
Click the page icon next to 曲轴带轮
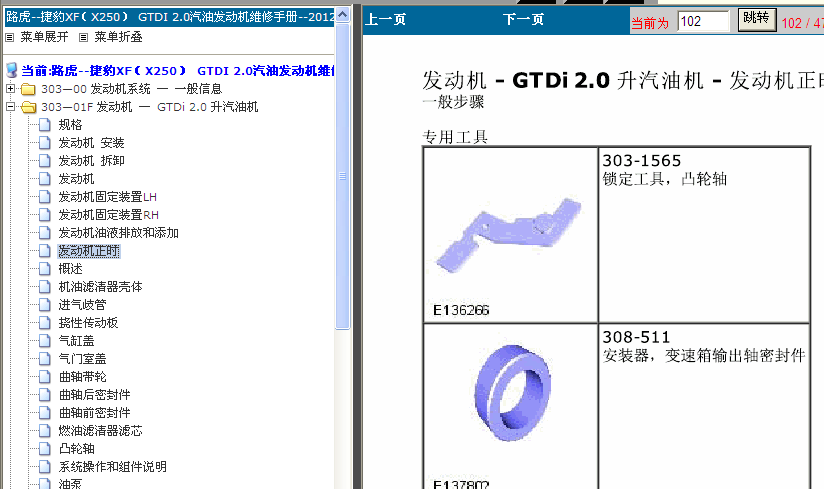pos(45,377)
